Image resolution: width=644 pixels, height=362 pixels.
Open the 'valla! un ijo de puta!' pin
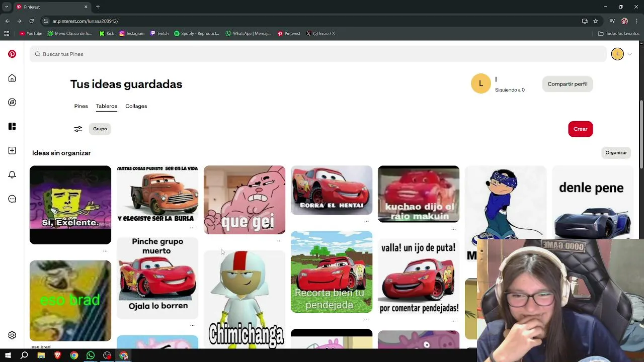(x=419, y=277)
